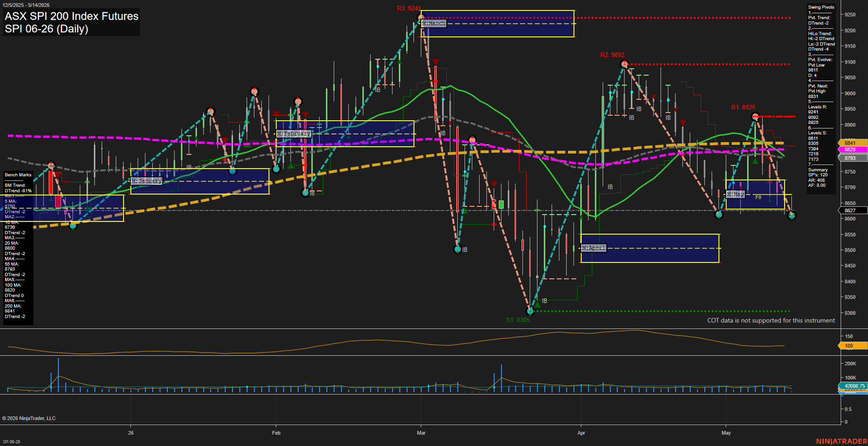Select the S1: 8305 support label

518,320
